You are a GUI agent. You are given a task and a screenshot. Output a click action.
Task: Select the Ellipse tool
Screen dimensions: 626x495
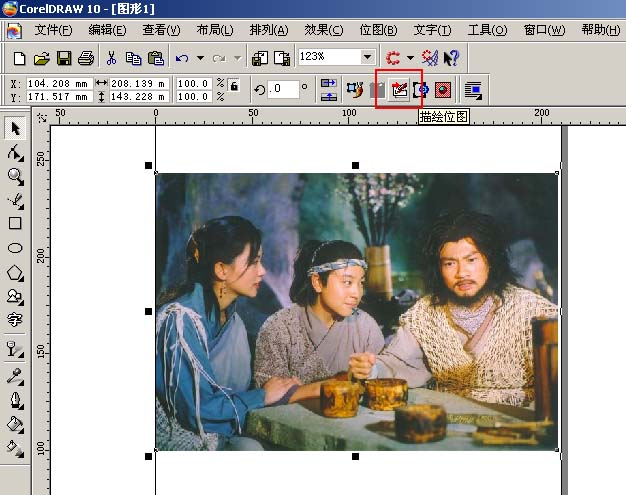click(x=15, y=248)
